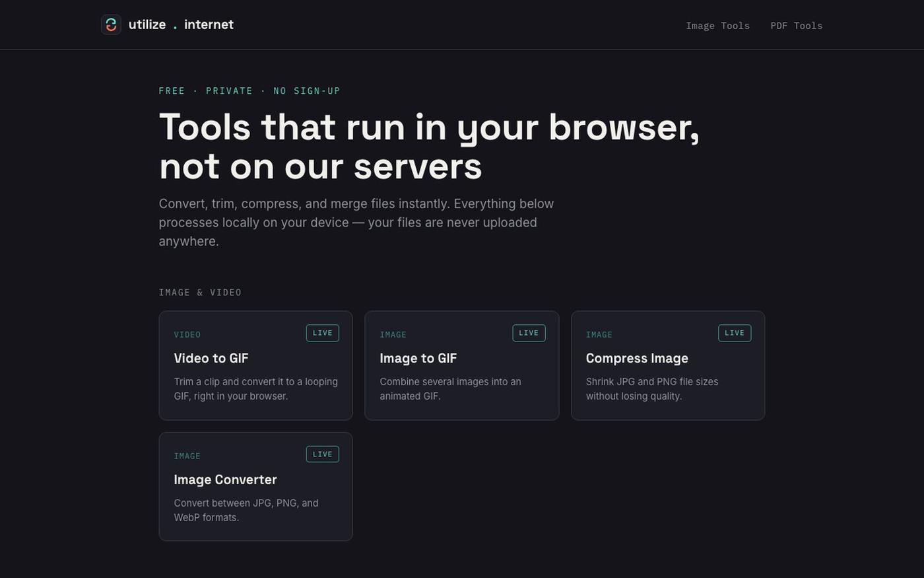Click the LIVE badge on Compress Image
This screenshot has height=578, width=924.
735,333
